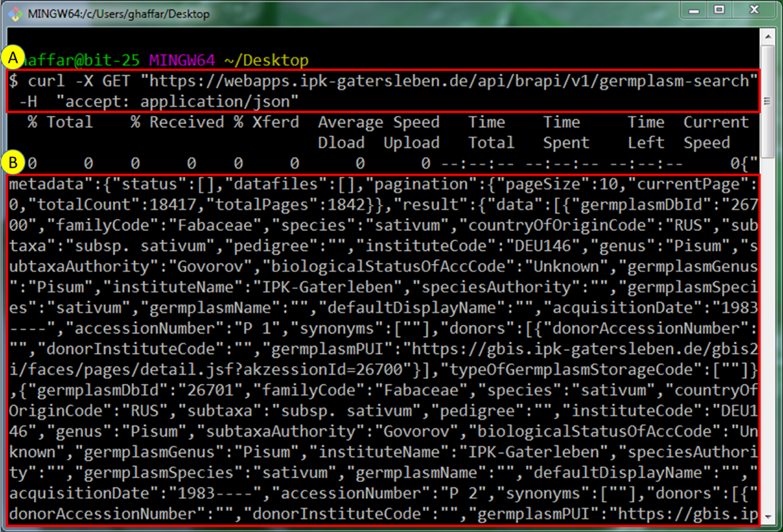Click the title bar path text
The height and width of the screenshot is (532, 783).
(118, 14)
